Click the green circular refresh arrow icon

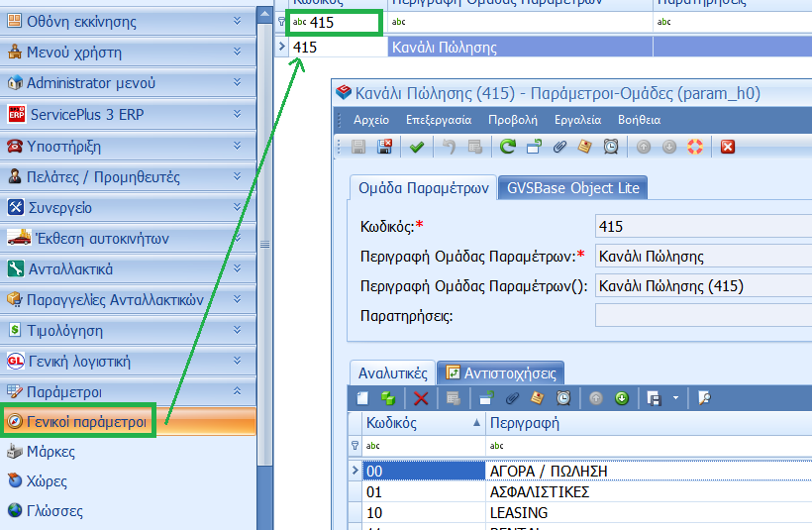pos(507,147)
